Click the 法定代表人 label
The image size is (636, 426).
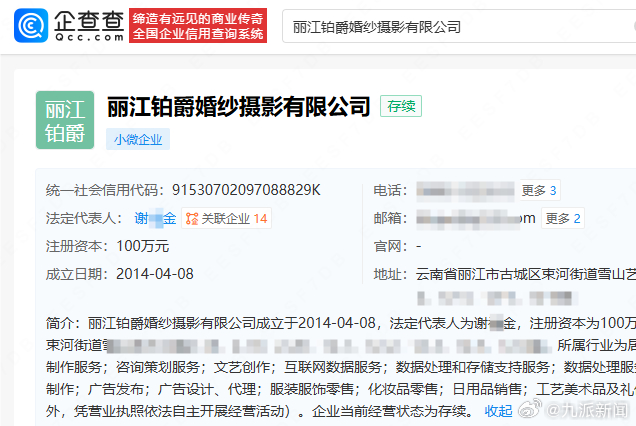point(84,218)
